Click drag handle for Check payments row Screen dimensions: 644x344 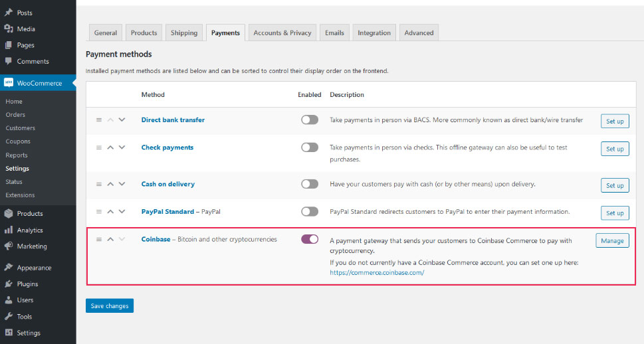click(x=99, y=147)
